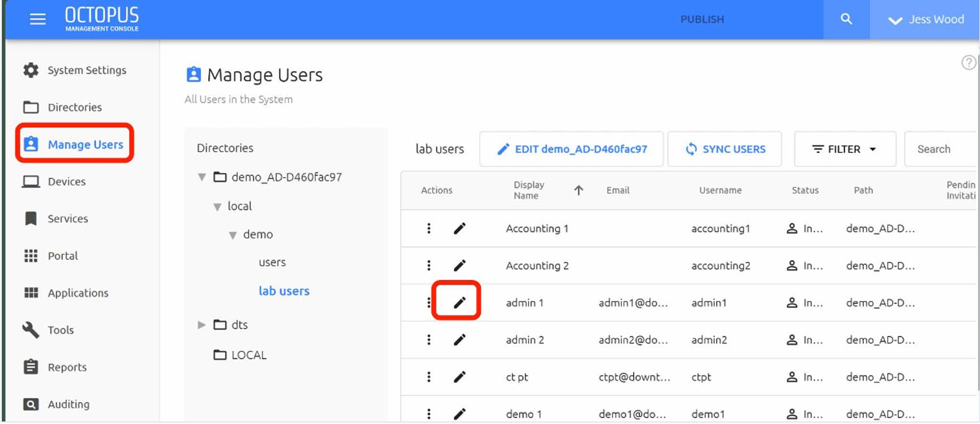Click the SYNC USERS button
This screenshot has height=424, width=980.
pyautogui.click(x=724, y=149)
